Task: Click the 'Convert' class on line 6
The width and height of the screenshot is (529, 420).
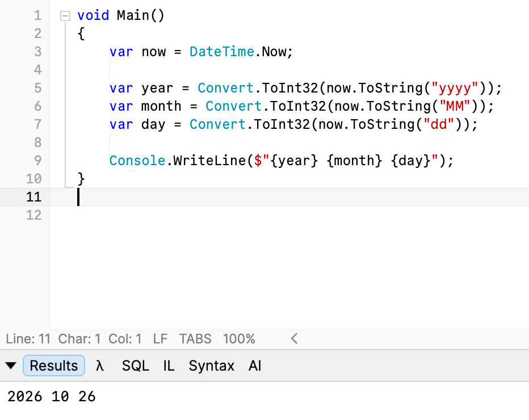Action: pos(233,106)
